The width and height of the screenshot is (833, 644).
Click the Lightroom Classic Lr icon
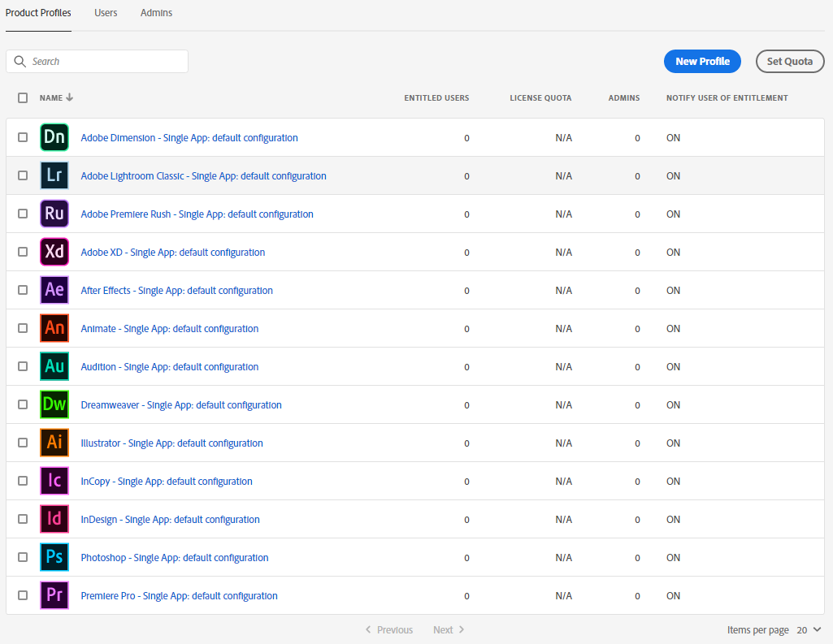pos(54,176)
